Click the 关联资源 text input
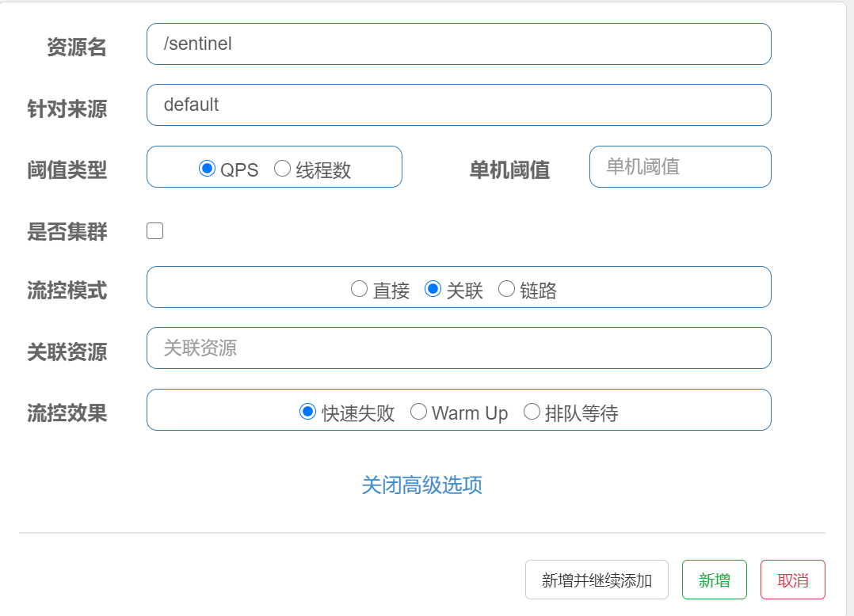Screen dimensions: 854x616 458,348
